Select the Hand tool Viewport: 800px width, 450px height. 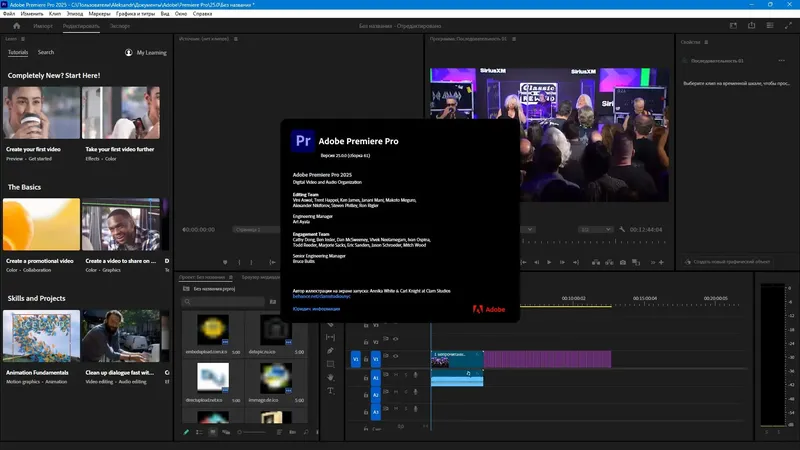(330, 377)
